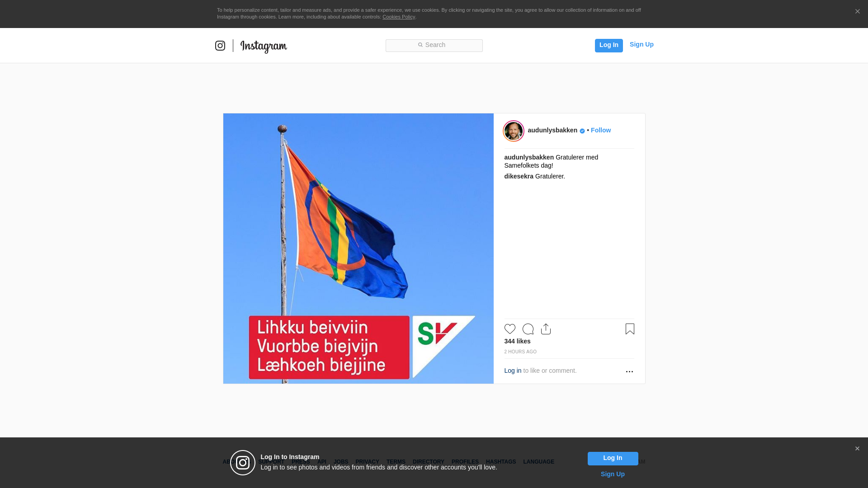Screen dimensions: 868x488
Task: Open the Instagram wordmark home link
Action: [x=264, y=47]
